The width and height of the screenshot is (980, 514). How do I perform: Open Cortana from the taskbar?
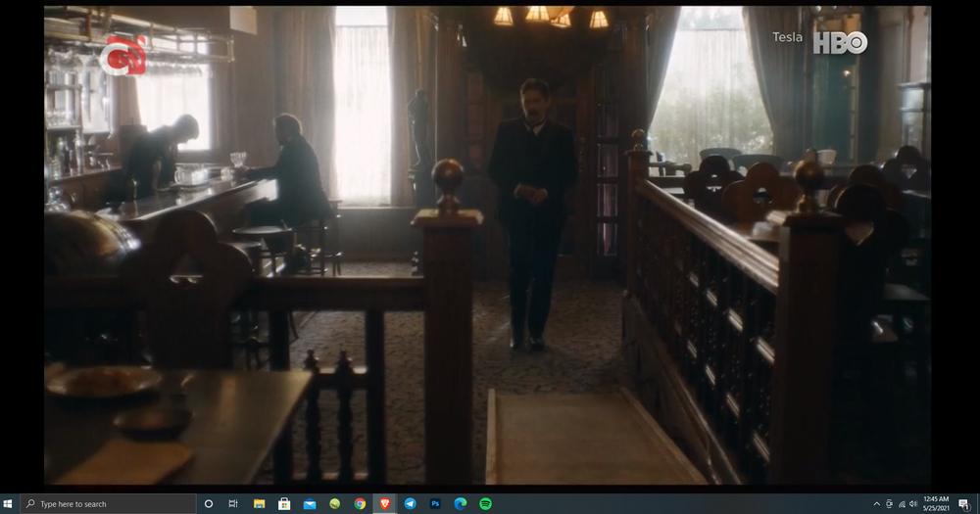click(208, 503)
